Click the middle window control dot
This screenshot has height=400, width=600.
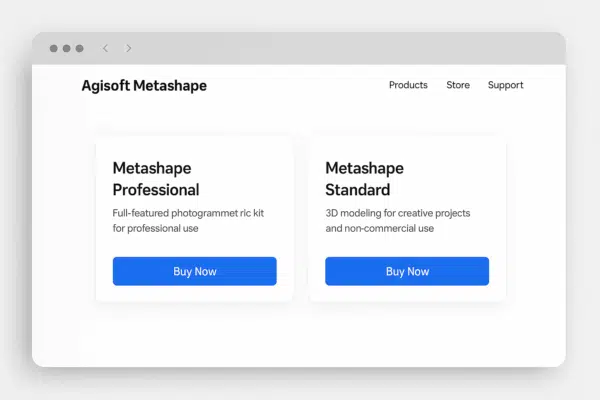(x=66, y=48)
